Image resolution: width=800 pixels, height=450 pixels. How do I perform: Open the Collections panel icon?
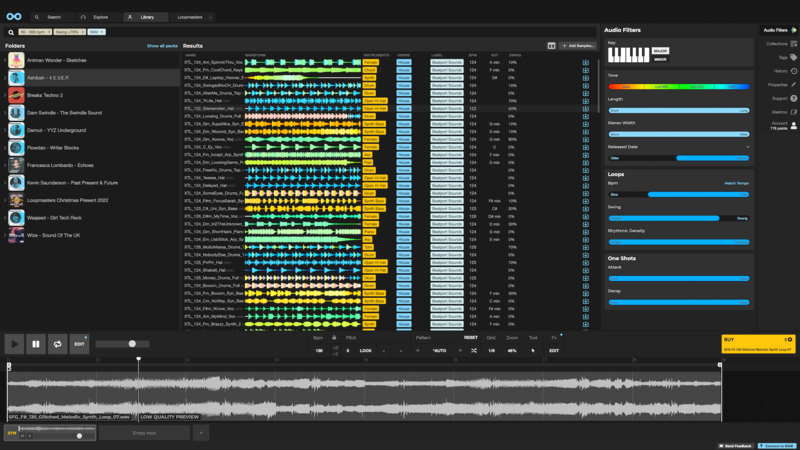pos(793,44)
